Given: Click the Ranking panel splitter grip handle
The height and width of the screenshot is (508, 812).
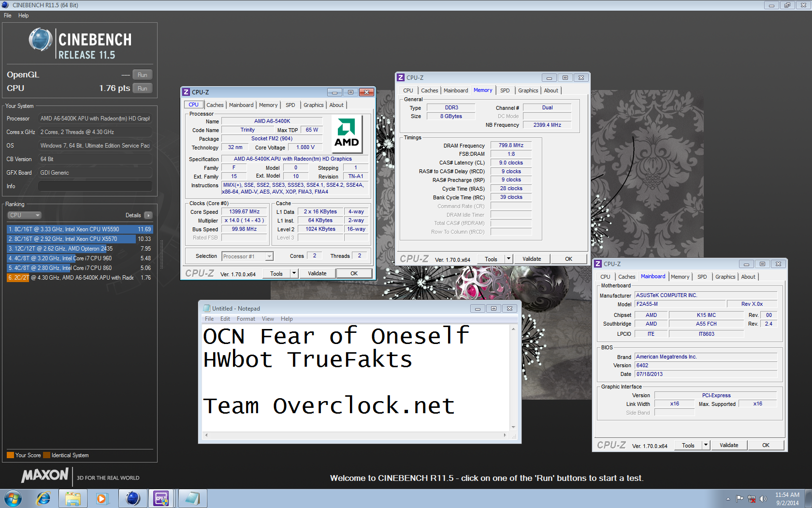Looking at the screenshot, I should [161, 254].
